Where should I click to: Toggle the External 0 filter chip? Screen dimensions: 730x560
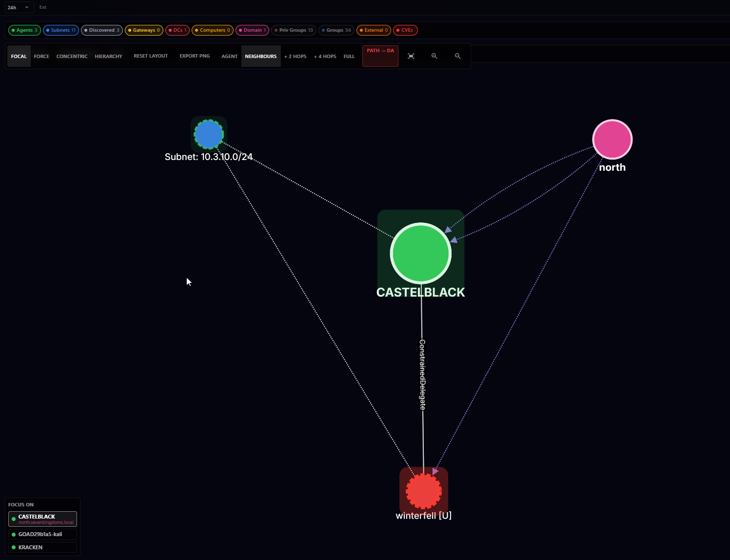[x=374, y=30]
